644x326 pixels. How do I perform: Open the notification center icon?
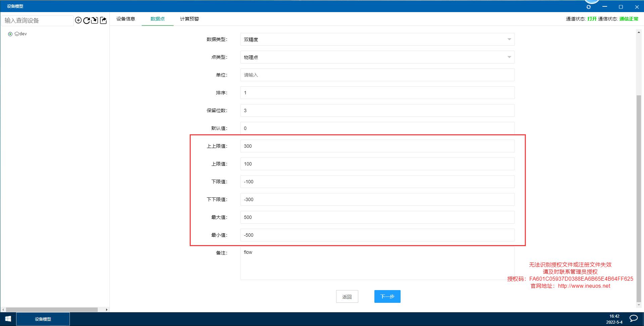click(x=634, y=319)
